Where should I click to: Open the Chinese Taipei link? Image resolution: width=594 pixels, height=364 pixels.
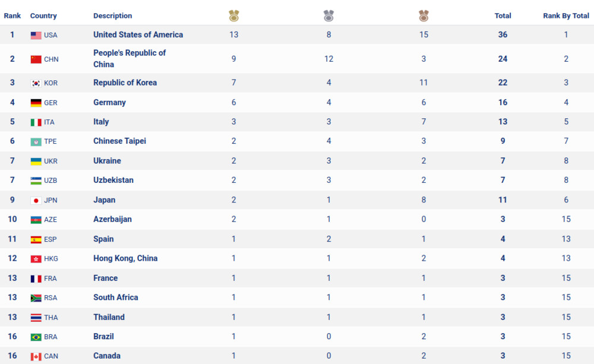pos(120,141)
